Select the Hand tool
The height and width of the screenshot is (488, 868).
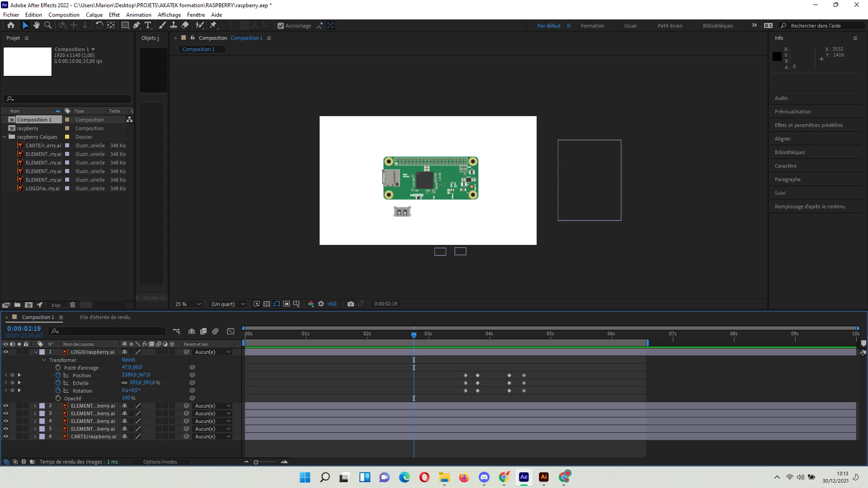tap(37, 25)
